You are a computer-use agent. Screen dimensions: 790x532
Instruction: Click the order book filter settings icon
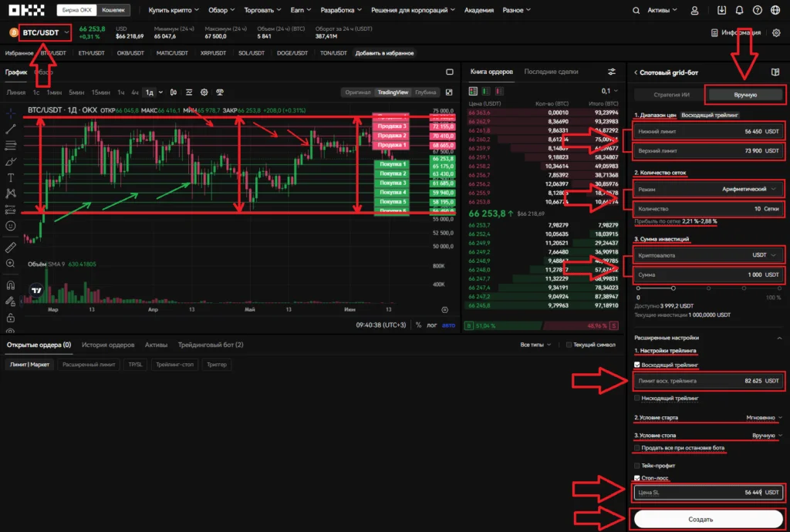612,72
